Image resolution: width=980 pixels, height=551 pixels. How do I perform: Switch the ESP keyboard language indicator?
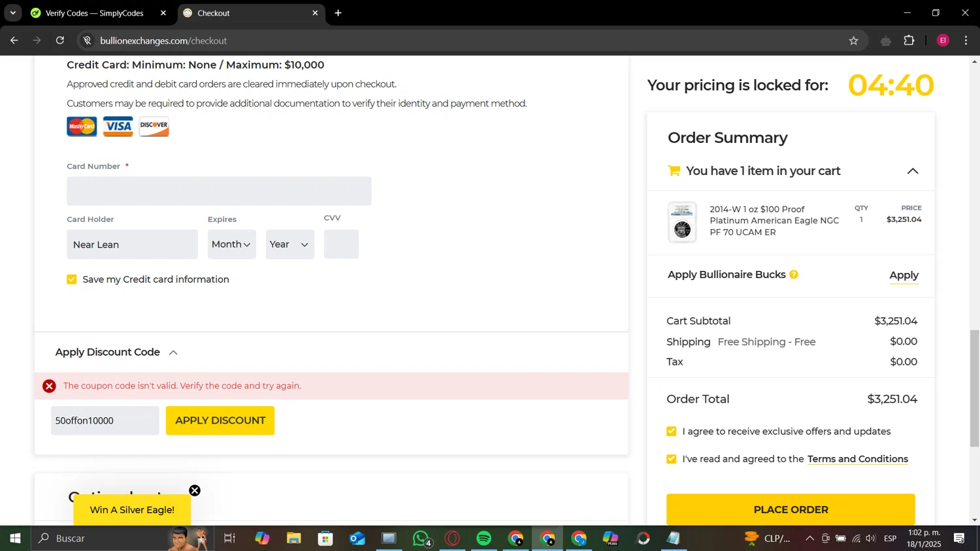click(x=890, y=539)
